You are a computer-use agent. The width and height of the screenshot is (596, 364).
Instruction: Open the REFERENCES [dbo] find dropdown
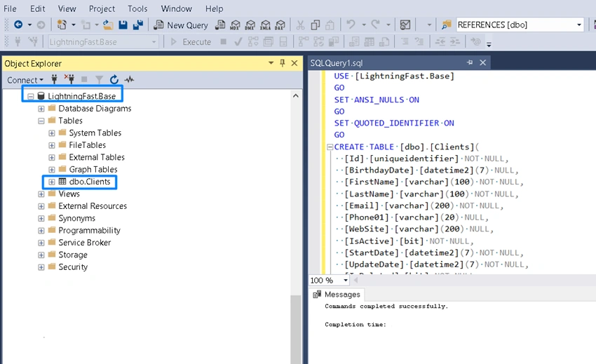pyautogui.click(x=579, y=25)
